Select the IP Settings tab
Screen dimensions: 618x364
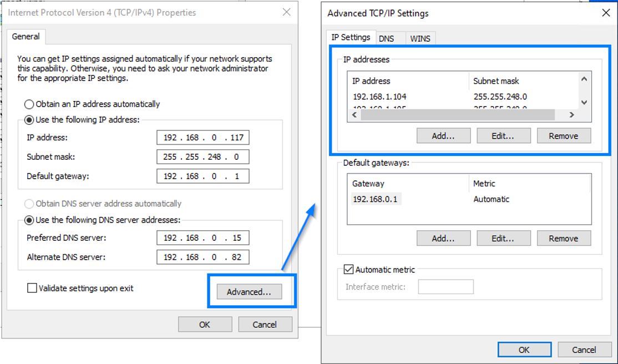click(351, 37)
